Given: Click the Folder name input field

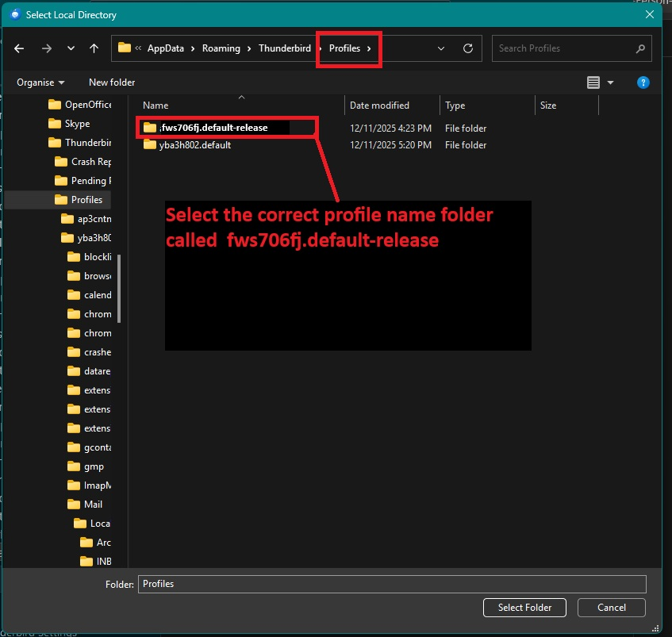Looking at the screenshot, I should pyautogui.click(x=392, y=584).
